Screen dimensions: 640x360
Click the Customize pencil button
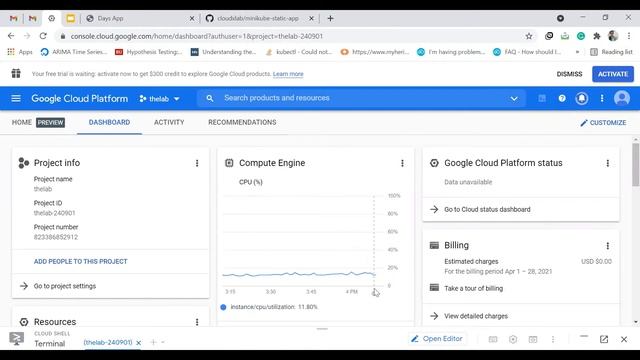point(603,122)
